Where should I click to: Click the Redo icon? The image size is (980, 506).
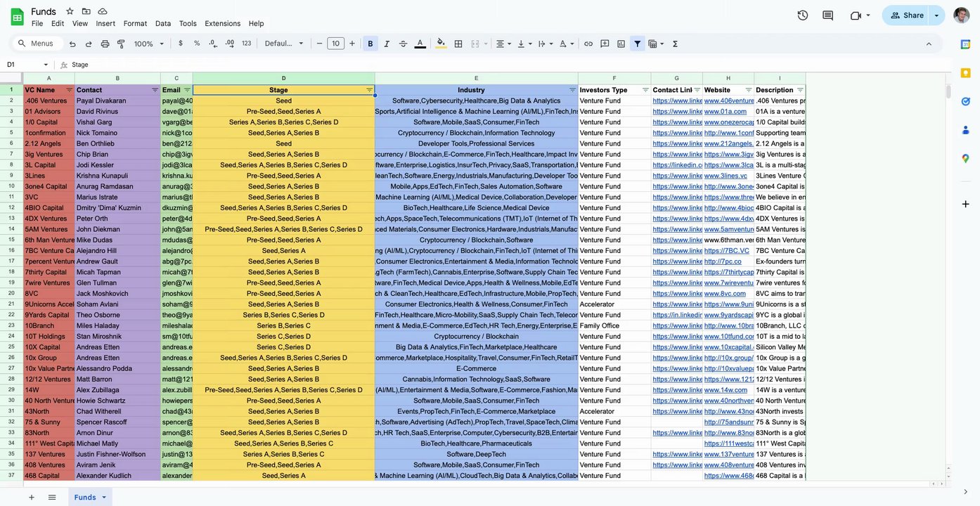(89, 44)
